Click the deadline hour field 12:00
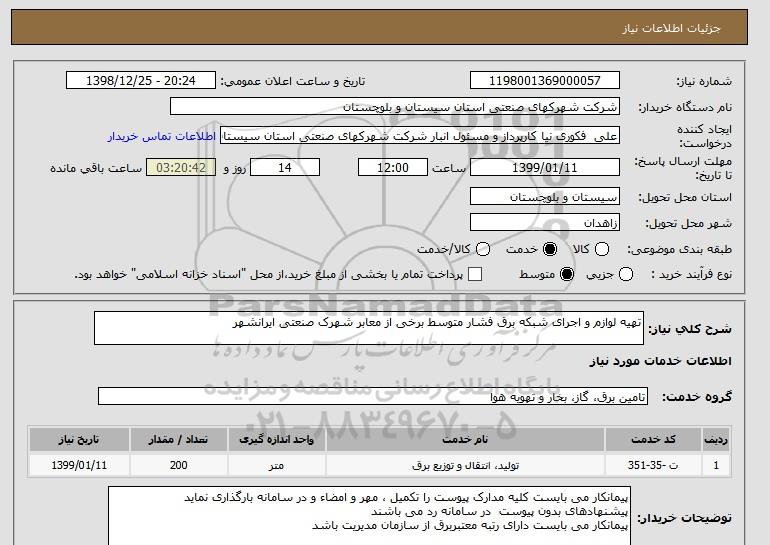This screenshot has height=545, width=770. click(393, 167)
